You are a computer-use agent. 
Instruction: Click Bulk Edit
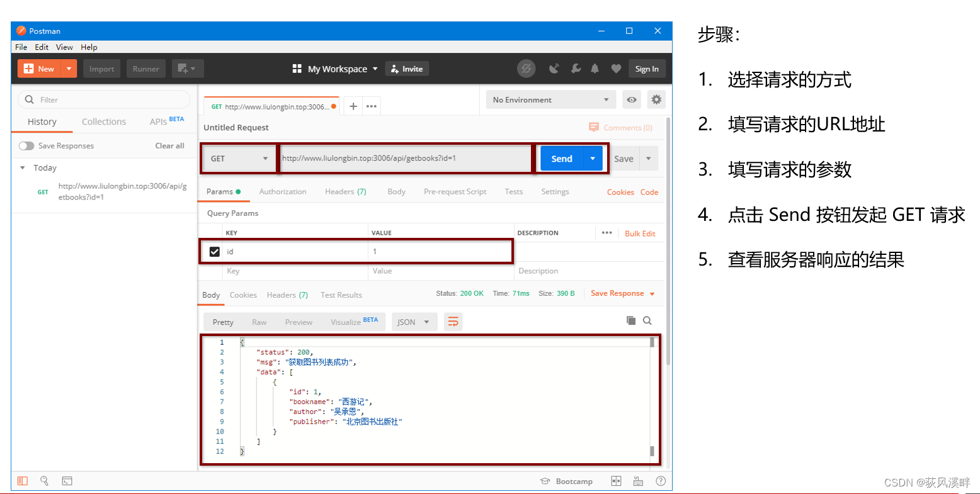[x=640, y=233]
